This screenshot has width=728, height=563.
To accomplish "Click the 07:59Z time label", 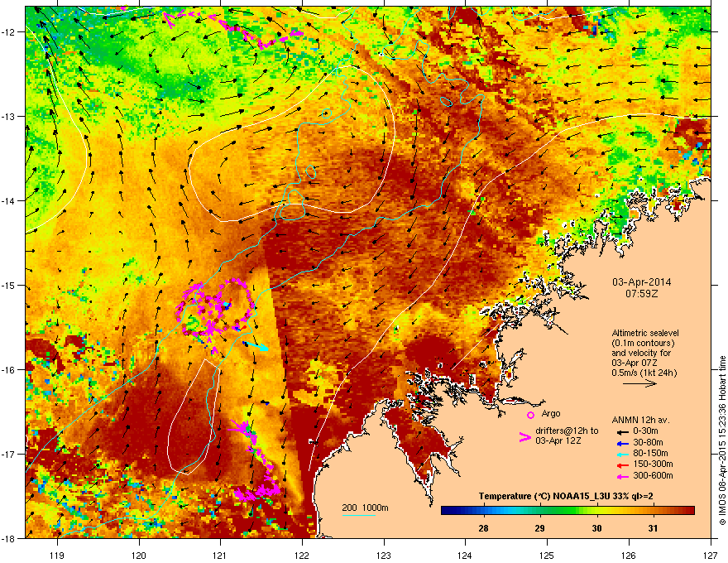I will [641, 294].
